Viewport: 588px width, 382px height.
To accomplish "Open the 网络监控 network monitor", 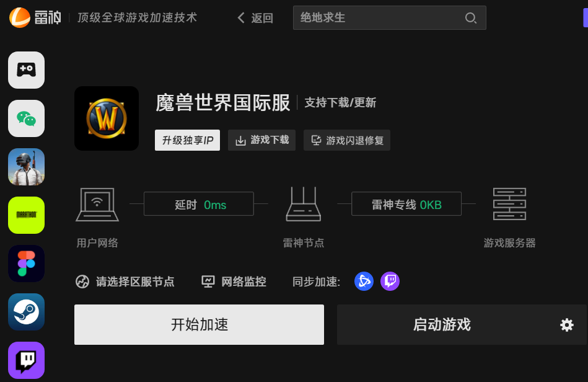I will [234, 281].
